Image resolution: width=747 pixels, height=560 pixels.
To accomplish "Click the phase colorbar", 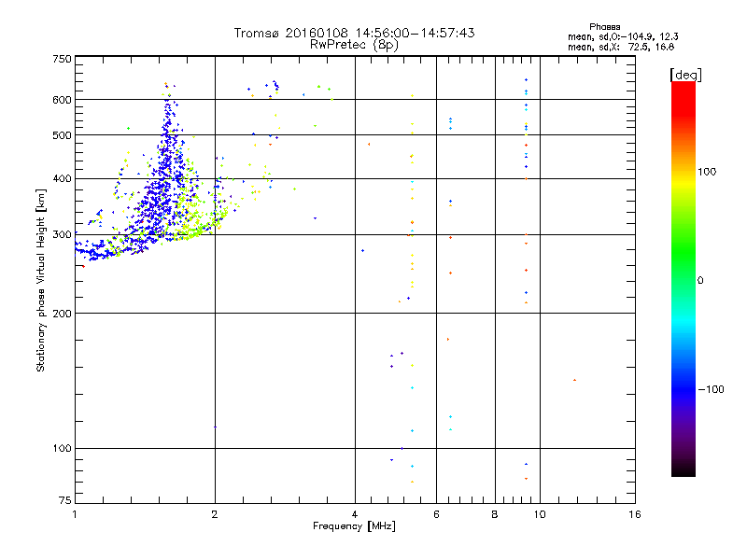I will coord(684,278).
